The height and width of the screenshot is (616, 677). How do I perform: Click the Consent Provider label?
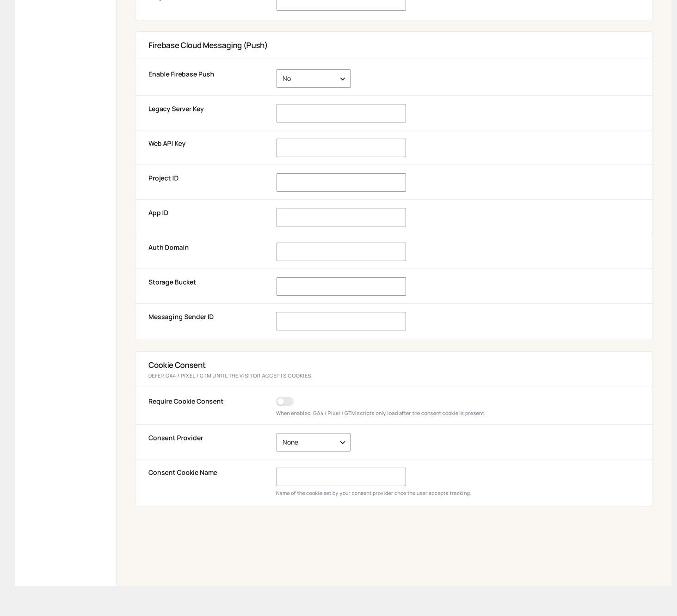(x=176, y=438)
